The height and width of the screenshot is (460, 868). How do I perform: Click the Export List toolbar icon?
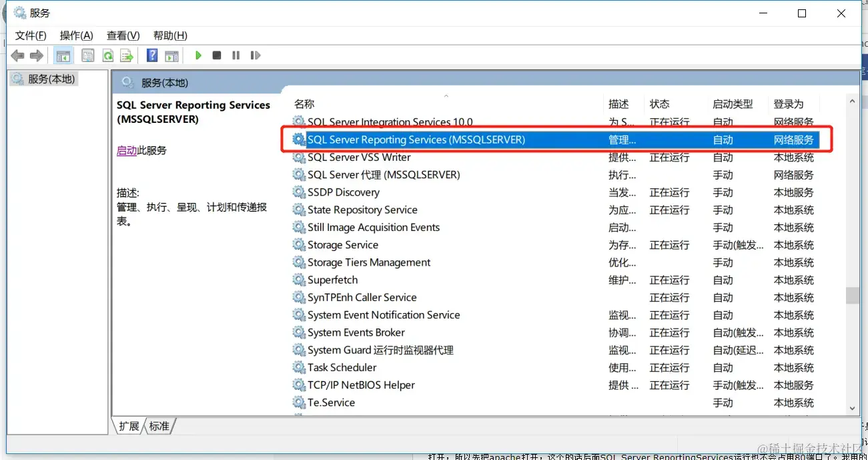[127, 55]
